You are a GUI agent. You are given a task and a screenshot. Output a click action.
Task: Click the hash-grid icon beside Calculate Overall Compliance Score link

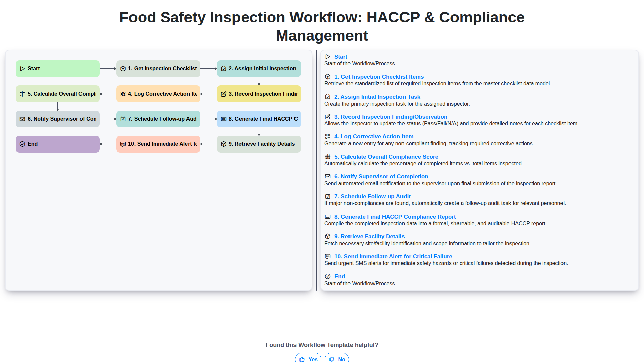pyautogui.click(x=328, y=157)
